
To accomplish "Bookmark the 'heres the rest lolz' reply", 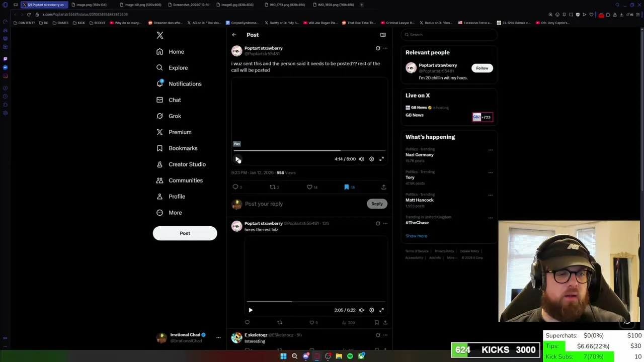I will 376,322.
